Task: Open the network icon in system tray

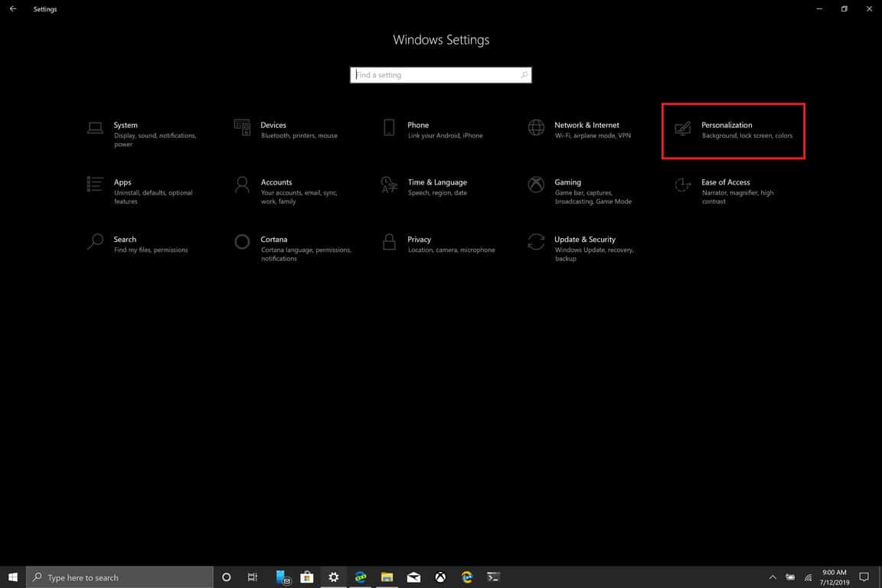Action: (808, 577)
